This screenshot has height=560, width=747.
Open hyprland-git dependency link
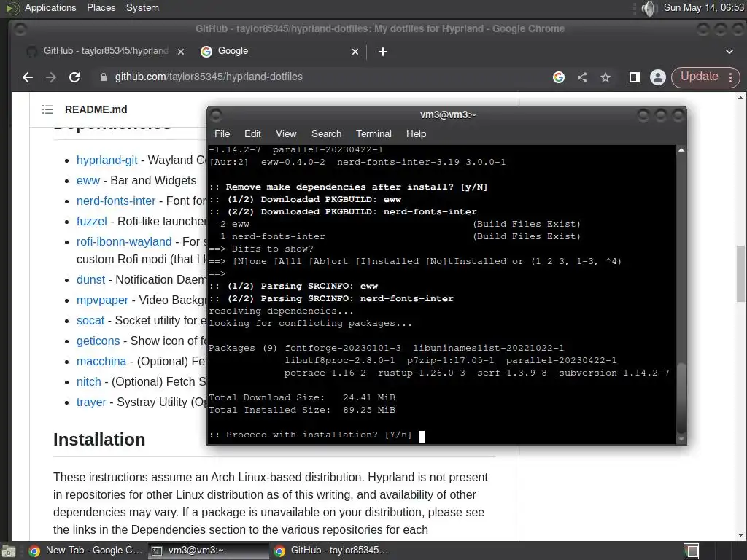(x=107, y=160)
